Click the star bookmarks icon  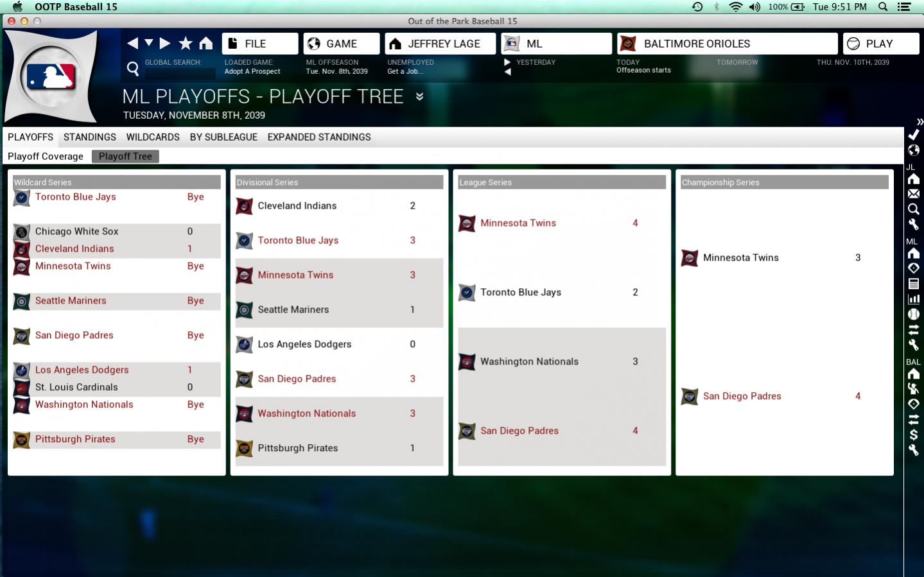pos(186,43)
